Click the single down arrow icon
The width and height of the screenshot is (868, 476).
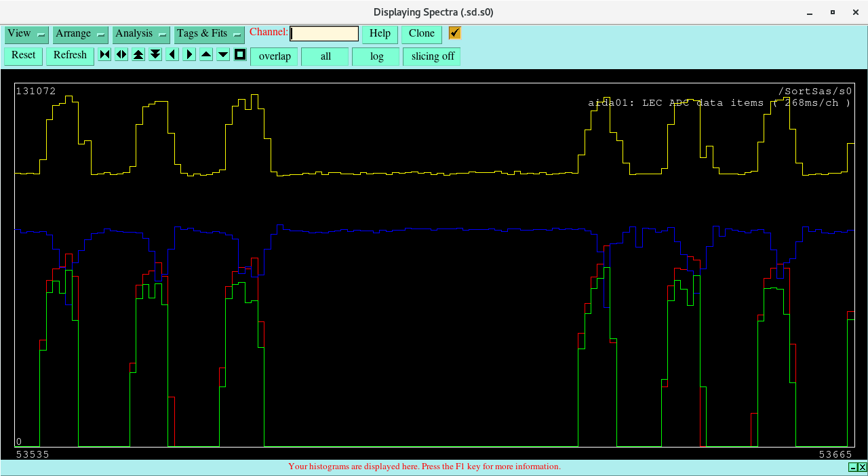[223, 55]
